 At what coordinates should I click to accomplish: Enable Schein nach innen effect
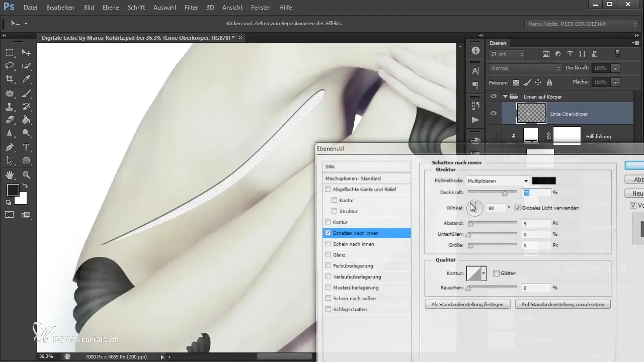pyautogui.click(x=329, y=244)
